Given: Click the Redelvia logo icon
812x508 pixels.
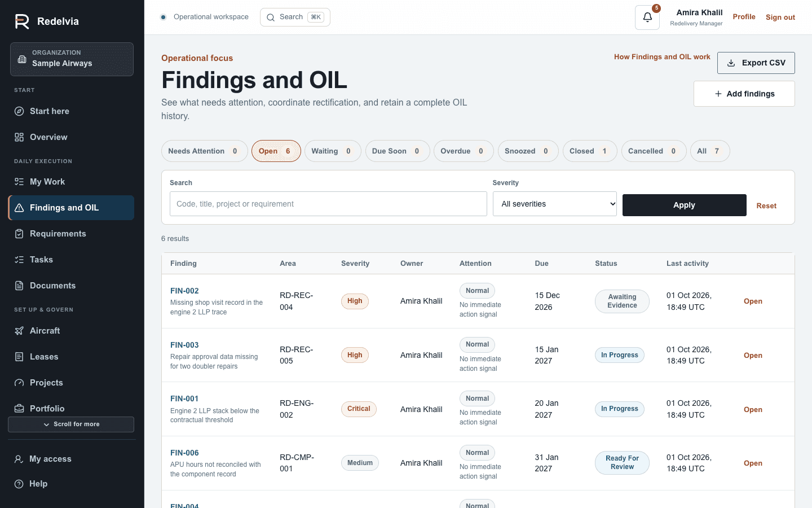Looking at the screenshot, I should (x=22, y=21).
